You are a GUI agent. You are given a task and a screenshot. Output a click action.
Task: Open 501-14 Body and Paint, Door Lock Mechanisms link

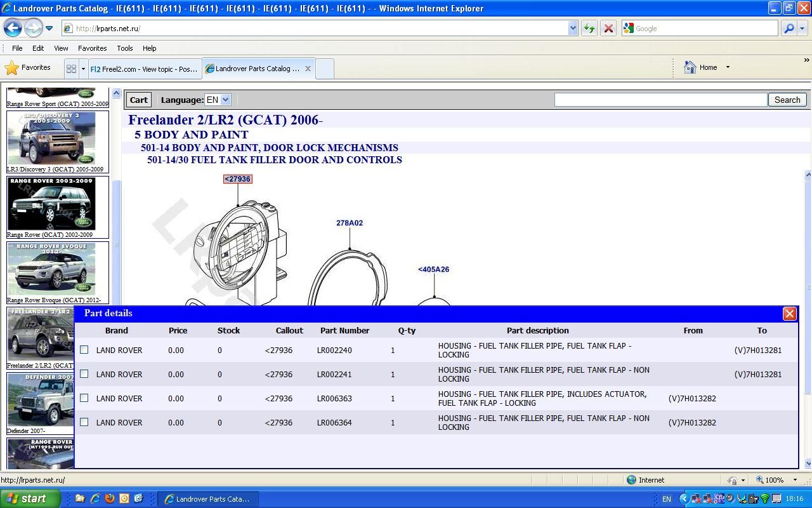270,147
